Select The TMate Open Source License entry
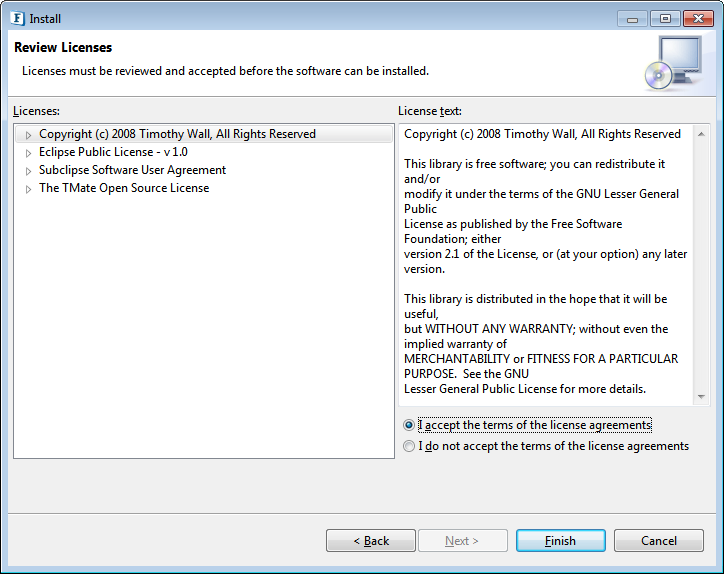This screenshot has width=724, height=574. [x=124, y=188]
